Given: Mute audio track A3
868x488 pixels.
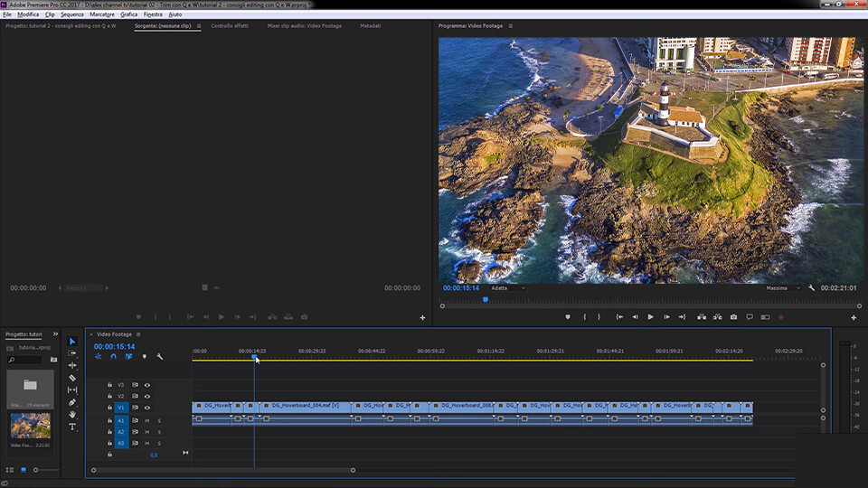Looking at the screenshot, I should pyautogui.click(x=147, y=443).
